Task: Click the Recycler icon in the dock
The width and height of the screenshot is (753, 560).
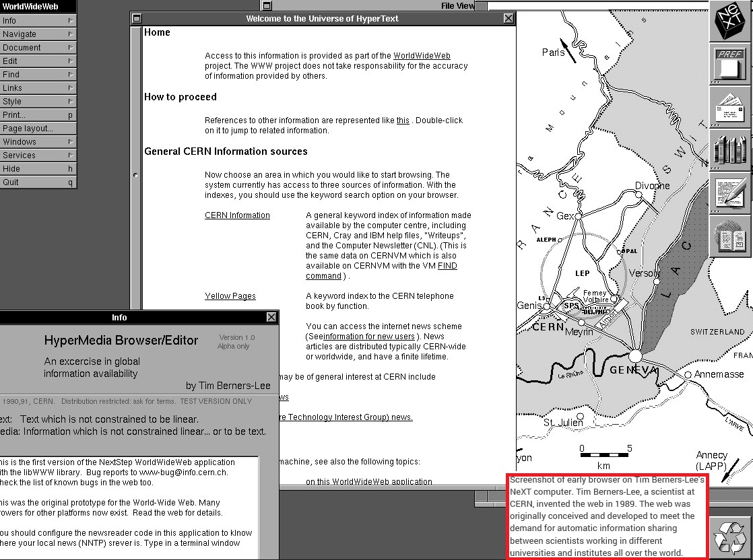Action: pyautogui.click(x=730, y=537)
